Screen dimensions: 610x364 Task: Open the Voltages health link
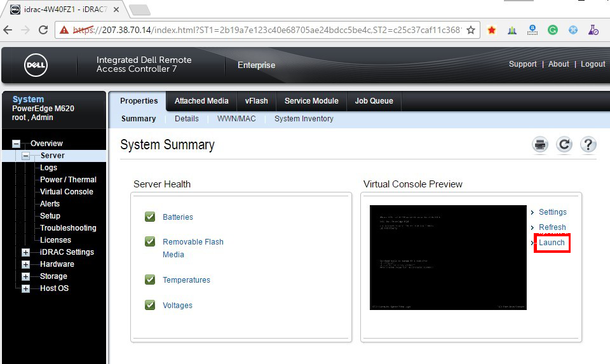click(x=177, y=306)
